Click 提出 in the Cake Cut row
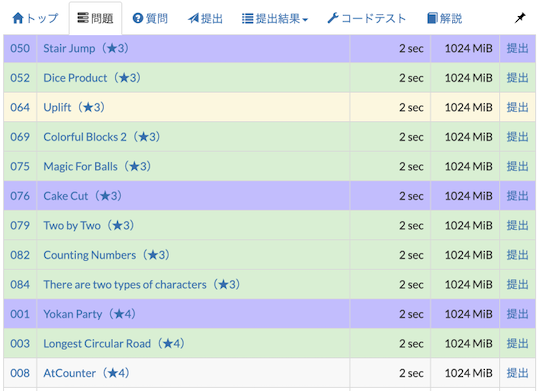This screenshot has width=540, height=391. click(517, 196)
